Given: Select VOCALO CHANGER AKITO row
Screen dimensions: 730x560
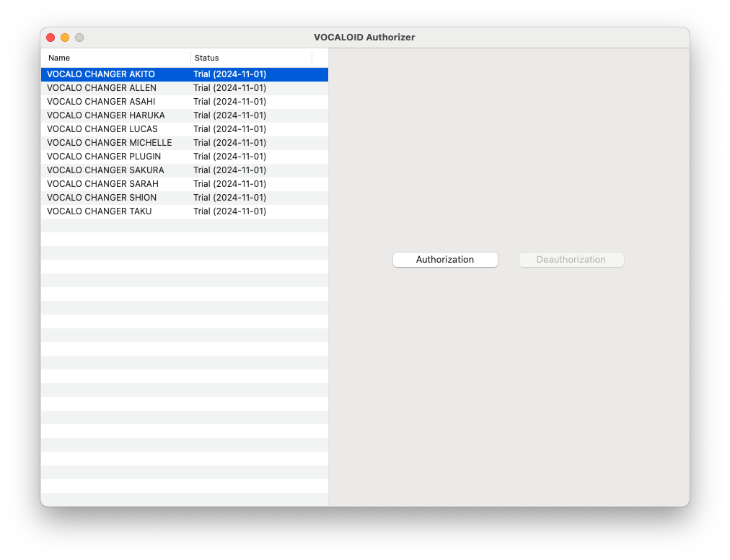Looking at the screenshot, I should pos(185,74).
